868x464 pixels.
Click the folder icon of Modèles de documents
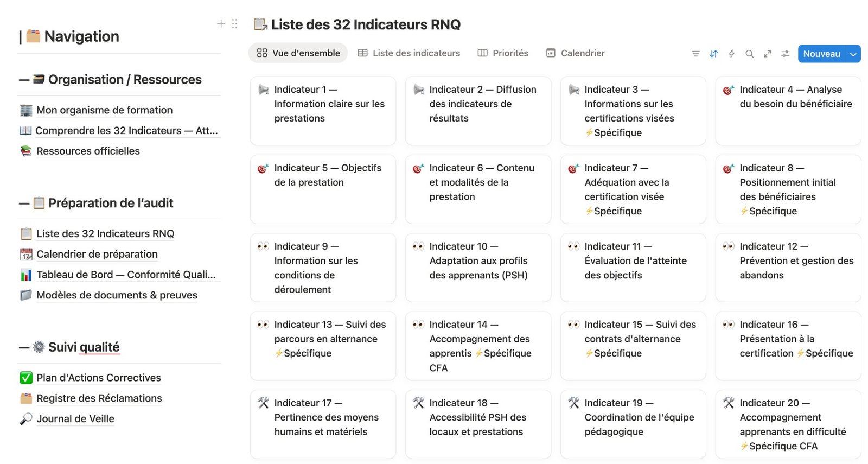click(26, 295)
